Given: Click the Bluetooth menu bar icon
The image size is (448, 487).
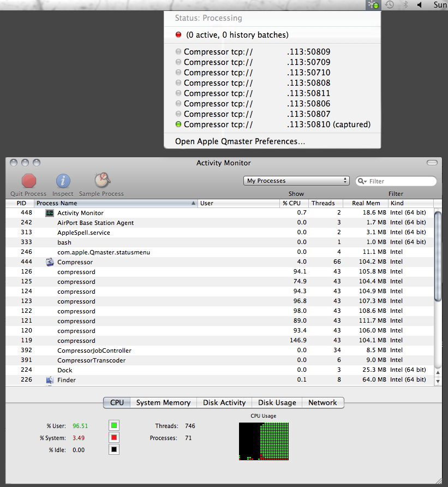Looking at the screenshot, I should pyautogui.click(x=405, y=5).
